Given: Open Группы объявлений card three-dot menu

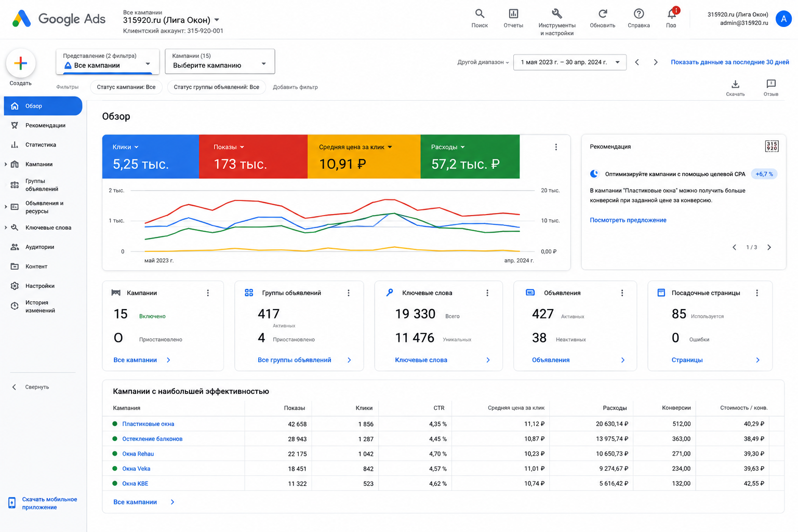Looking at the screenshot, I should [x=349, y=293].
